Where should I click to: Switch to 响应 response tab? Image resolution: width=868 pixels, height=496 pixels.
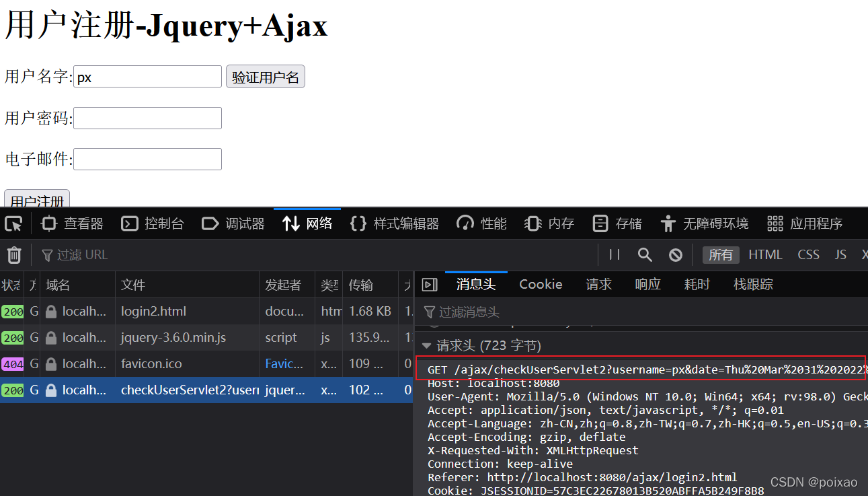(x=648, y=285)
